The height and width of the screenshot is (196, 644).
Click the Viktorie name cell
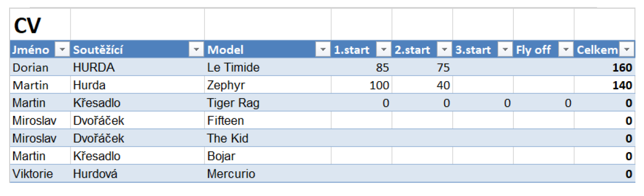pos(40,174)
